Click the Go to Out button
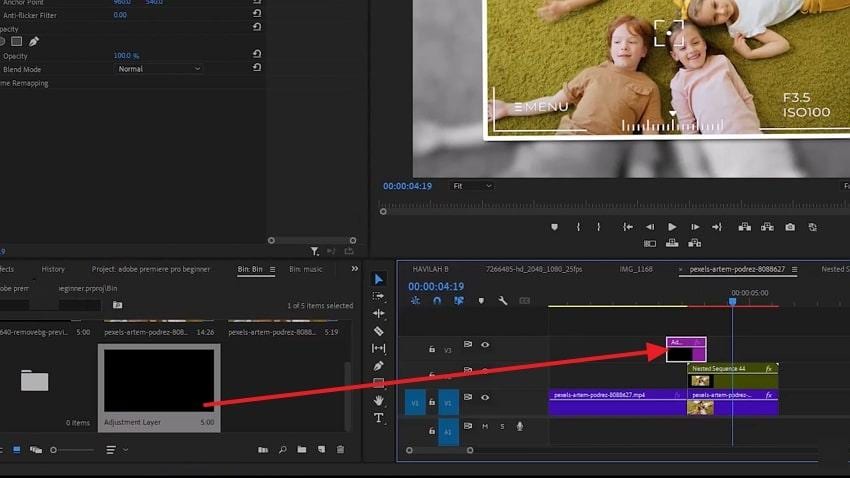 [717, 227]
